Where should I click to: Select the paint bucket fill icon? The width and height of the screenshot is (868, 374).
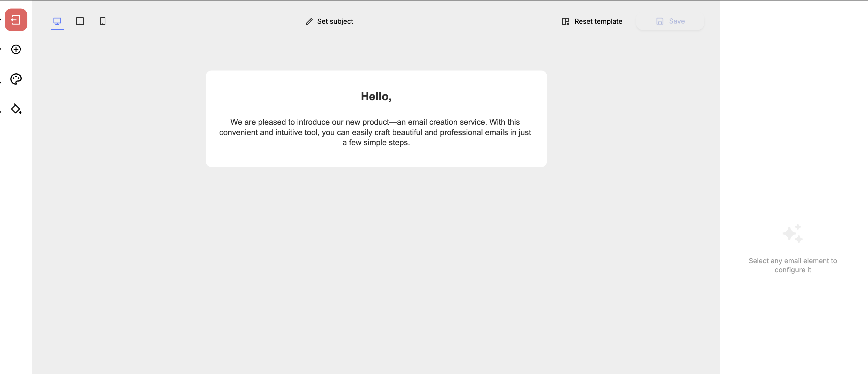(x=16, y=109)
